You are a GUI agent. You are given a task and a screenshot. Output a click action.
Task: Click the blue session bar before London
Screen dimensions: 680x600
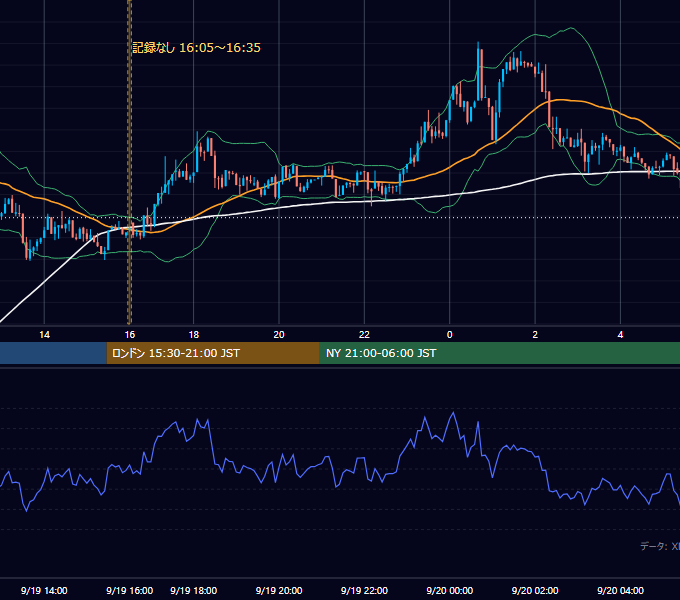[x=53, y=353]
